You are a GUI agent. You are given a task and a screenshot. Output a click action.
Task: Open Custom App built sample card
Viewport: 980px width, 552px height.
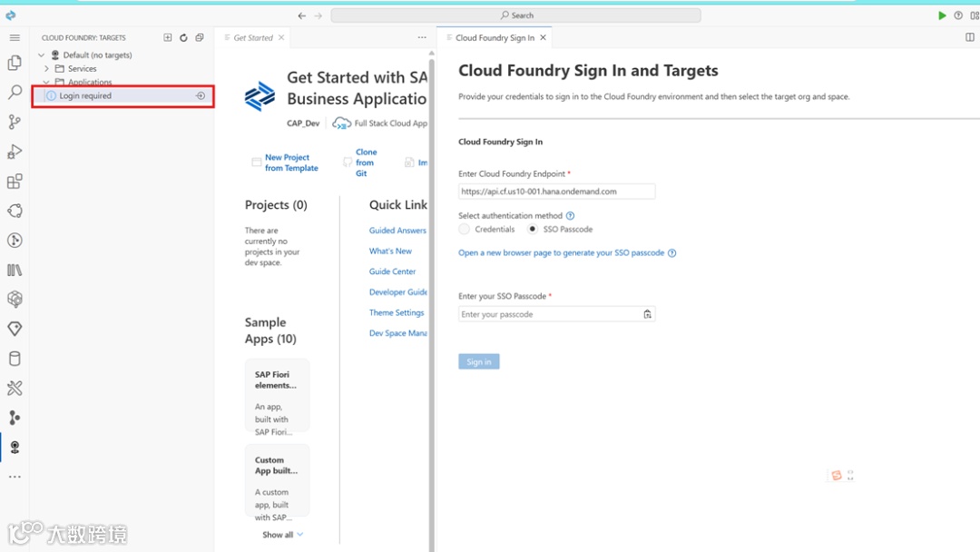click(277, 483)
